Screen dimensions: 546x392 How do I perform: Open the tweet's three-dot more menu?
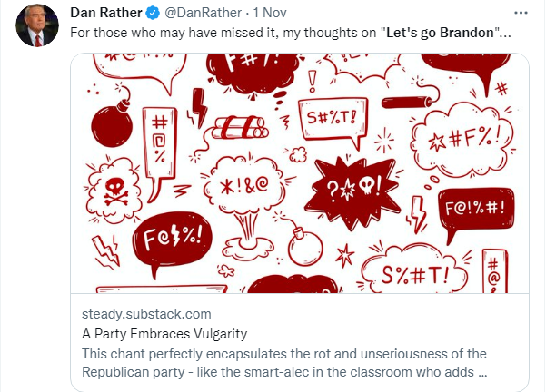(x=521, y=13)
